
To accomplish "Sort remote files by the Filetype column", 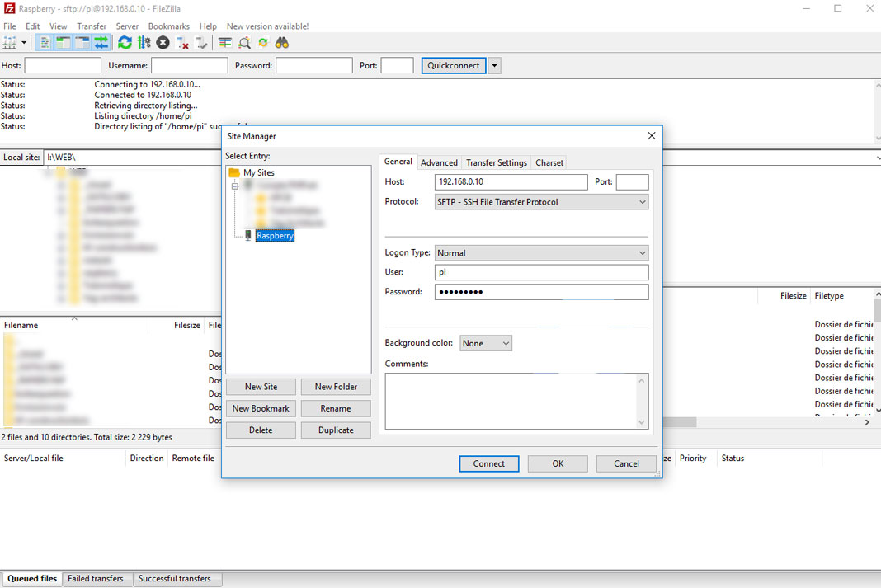I will [841, 296].
